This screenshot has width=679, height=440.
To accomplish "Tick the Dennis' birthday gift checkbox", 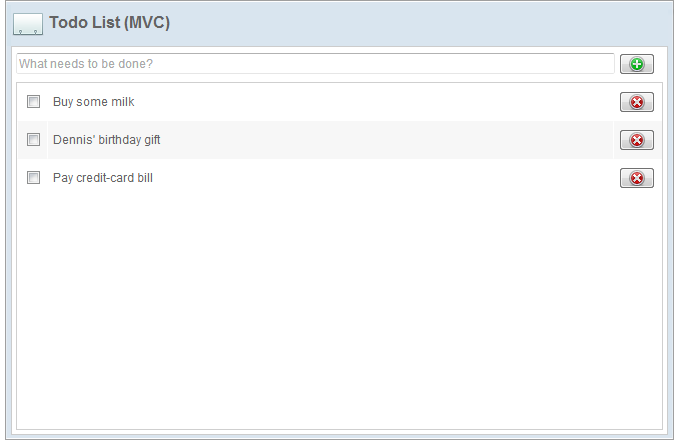I will 33,140.
